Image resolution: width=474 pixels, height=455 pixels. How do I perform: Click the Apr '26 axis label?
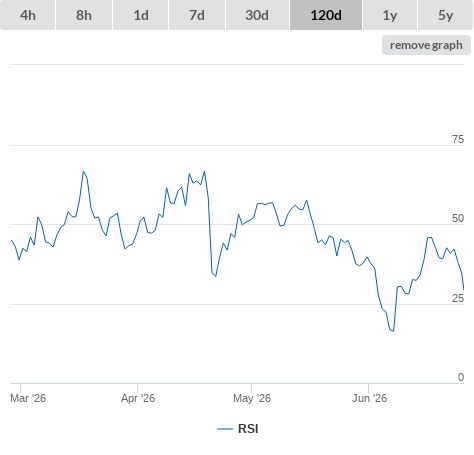(138, 398)
